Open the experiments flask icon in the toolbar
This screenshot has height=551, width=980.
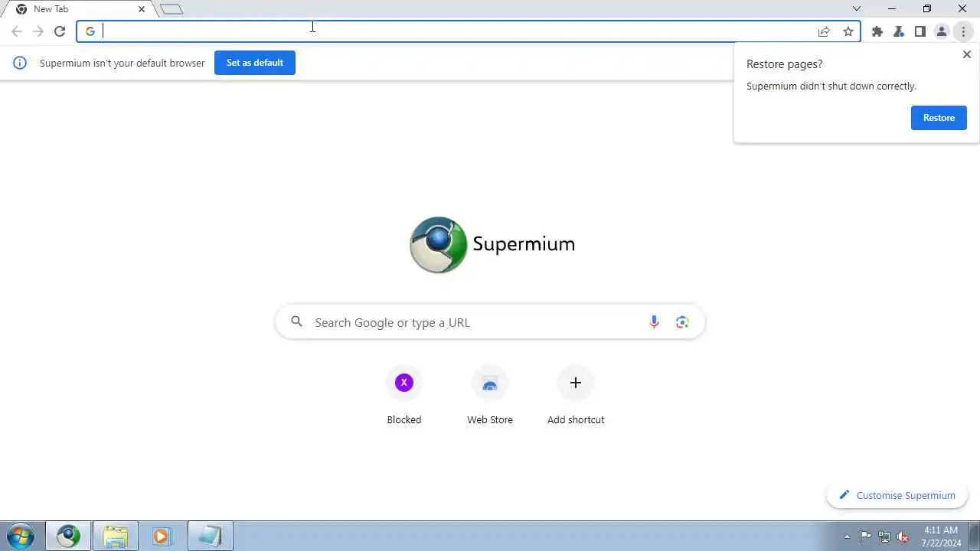pyautogui.click(x=899, y=31)
